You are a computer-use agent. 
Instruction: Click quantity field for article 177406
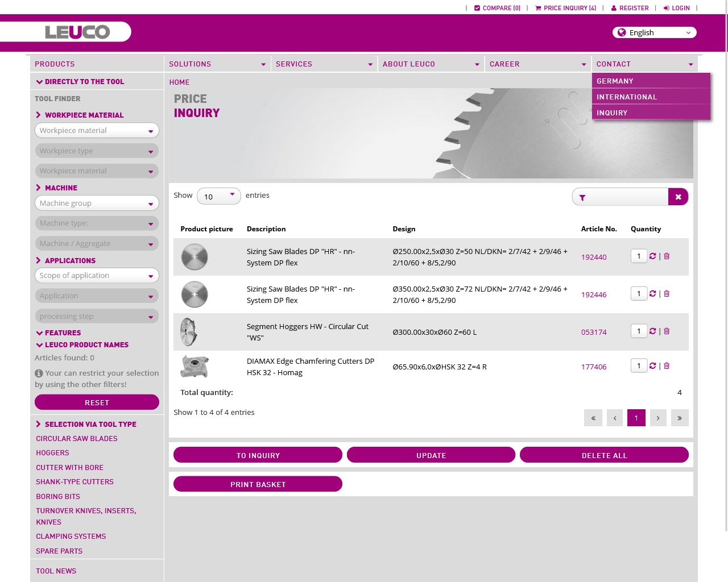click(x=639, y=365)
